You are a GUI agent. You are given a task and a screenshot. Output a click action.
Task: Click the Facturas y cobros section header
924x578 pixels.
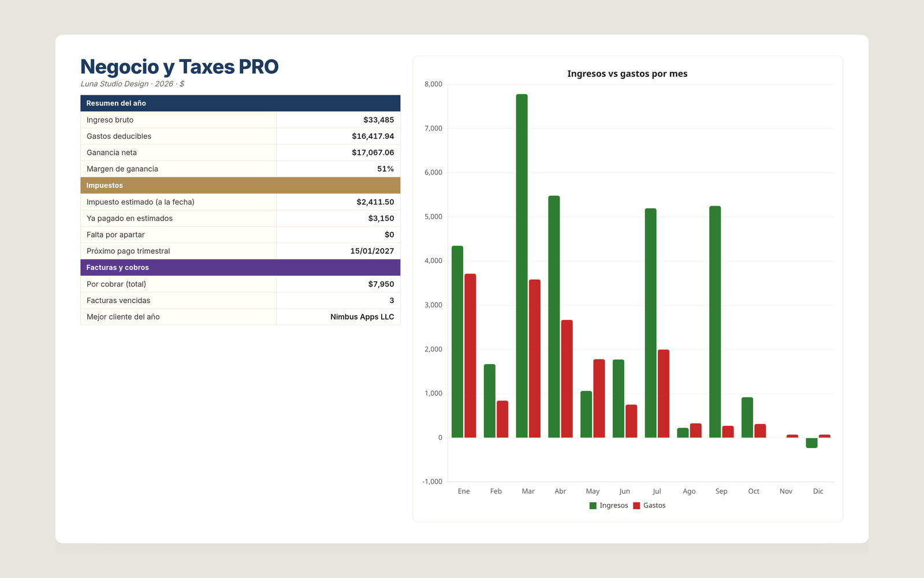tap(240, 268)
